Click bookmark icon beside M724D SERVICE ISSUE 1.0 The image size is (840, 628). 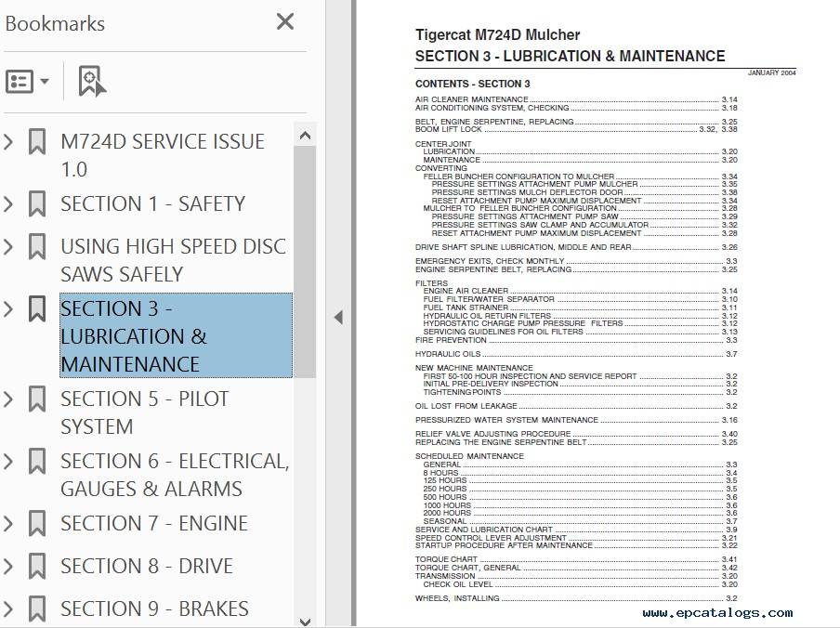[37, 142]
